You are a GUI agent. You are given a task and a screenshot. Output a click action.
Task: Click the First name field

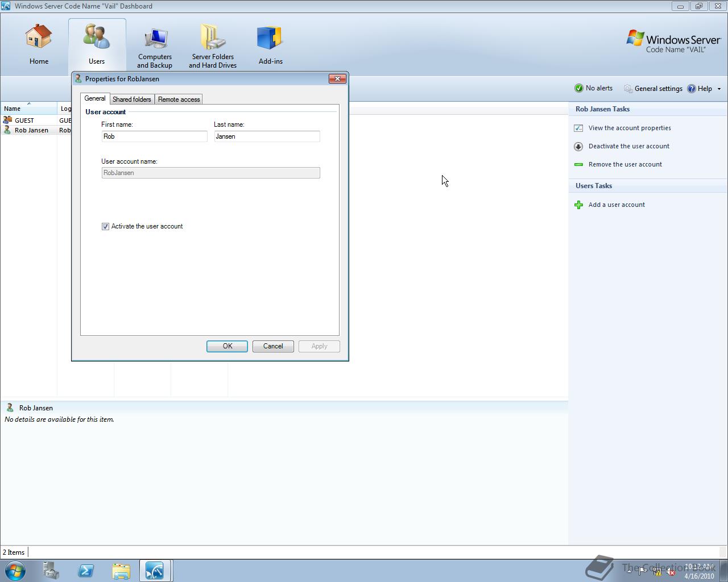154,136
